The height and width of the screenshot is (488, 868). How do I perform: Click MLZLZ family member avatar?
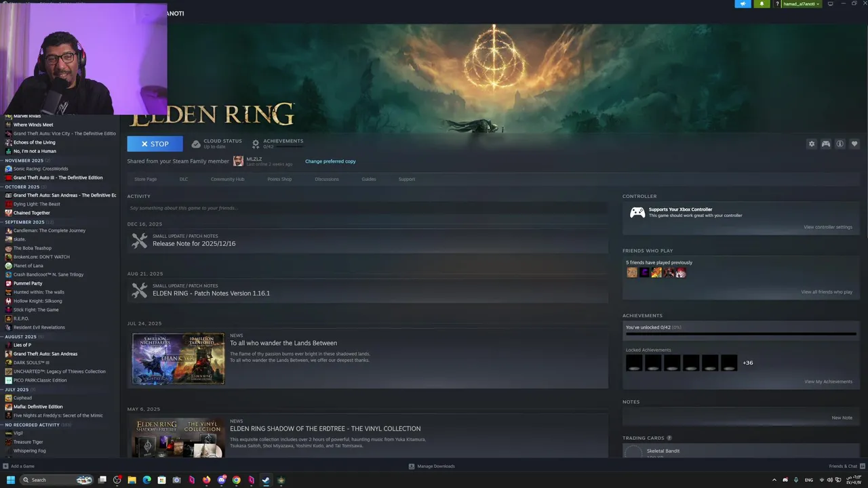238,161
